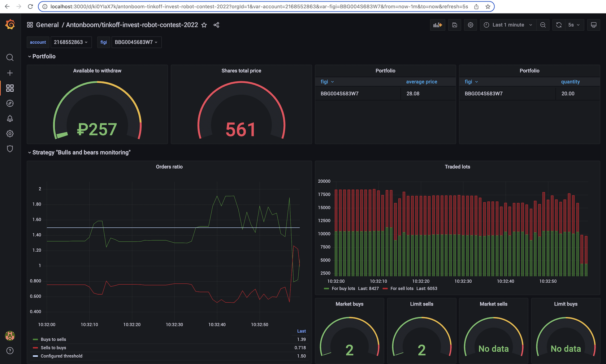The height and width of the screenshot is (364, 606).
Task: Open the user avatar profile icon
Action: coord(10,336)
